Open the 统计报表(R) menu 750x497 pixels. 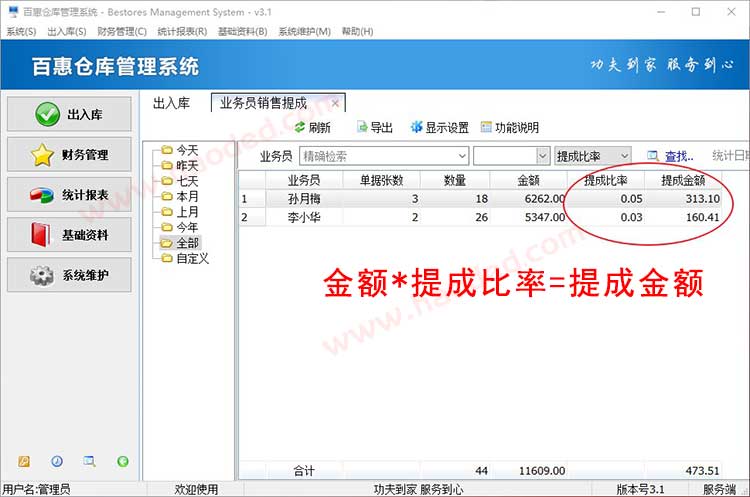pyautogui.click(x=182, y=32)
